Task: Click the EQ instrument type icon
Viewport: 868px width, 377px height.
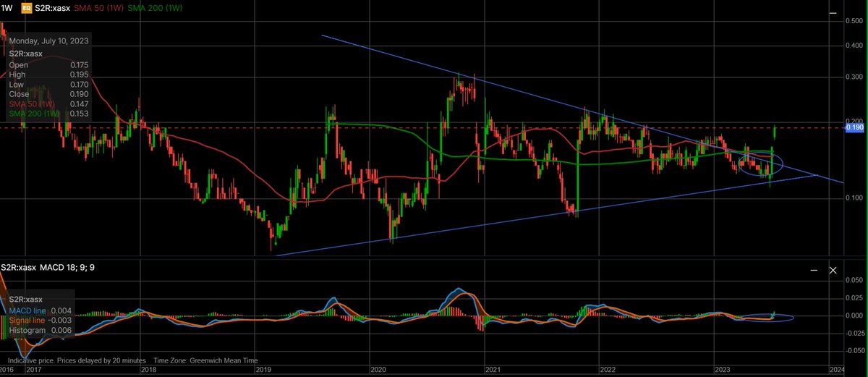Action: (x=27, y=7)
